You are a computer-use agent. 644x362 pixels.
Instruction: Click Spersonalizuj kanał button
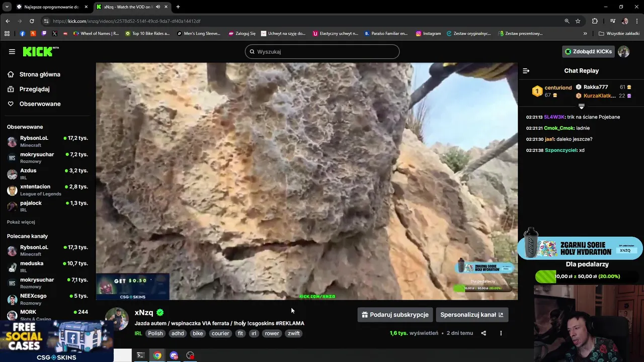pyautogui.click(x=472, y=315)
